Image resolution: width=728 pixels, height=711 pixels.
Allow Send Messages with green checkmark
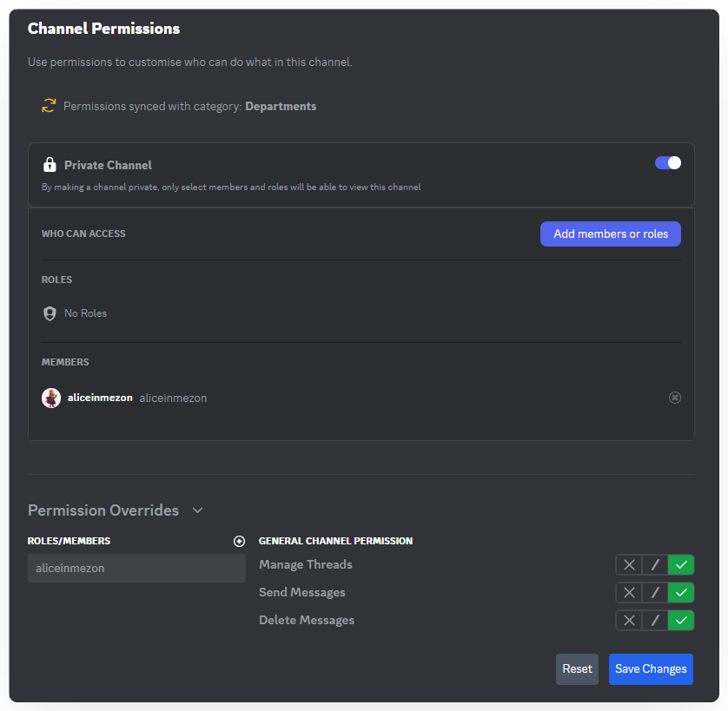coord(681,593)
